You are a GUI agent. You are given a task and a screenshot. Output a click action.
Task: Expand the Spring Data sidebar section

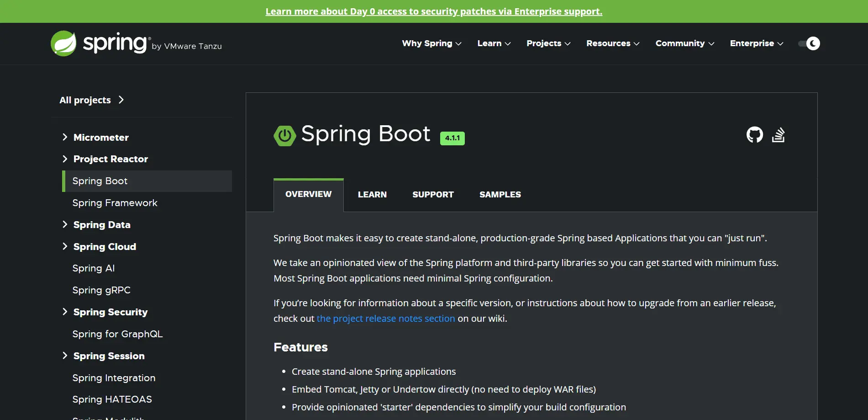(65, 224)
